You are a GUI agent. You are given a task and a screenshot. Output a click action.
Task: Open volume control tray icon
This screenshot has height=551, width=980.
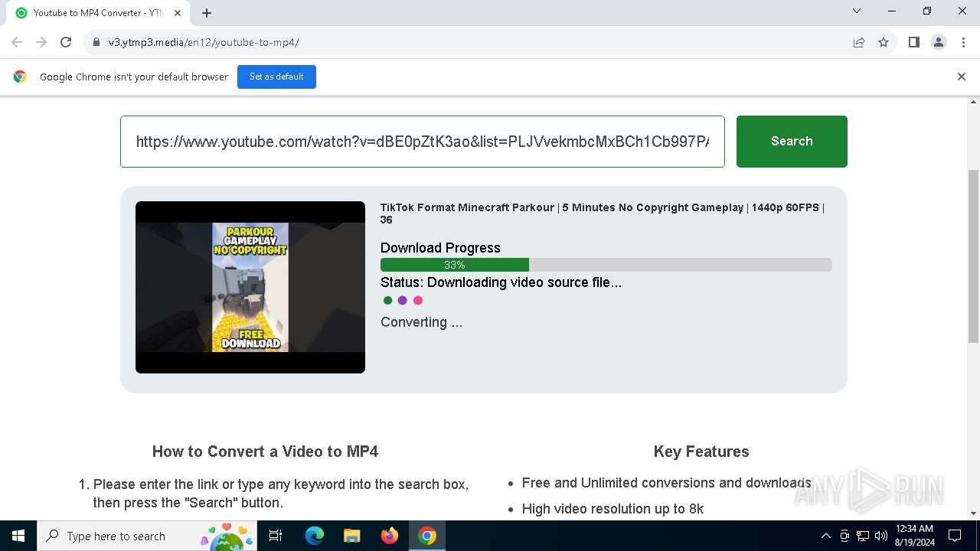click(881, 536)
